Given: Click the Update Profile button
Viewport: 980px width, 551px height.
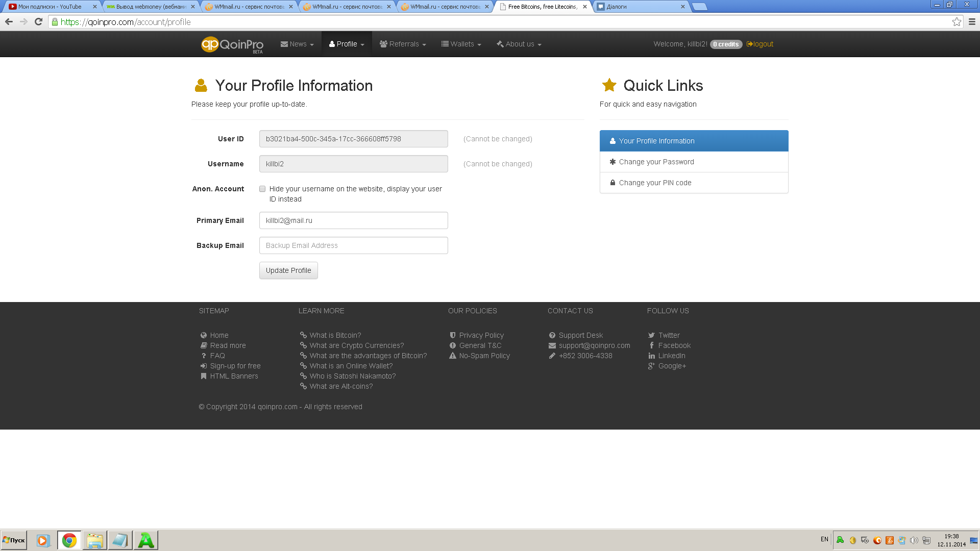Looking at the screenshot, I should 288,270.
